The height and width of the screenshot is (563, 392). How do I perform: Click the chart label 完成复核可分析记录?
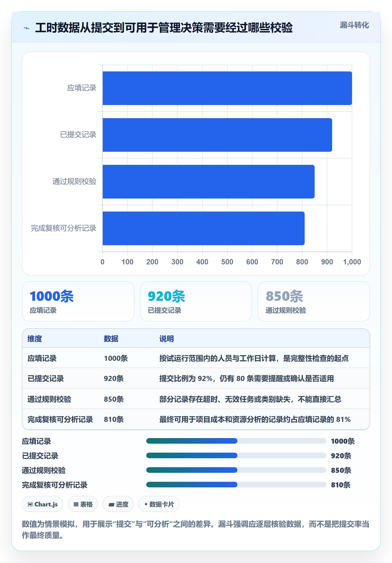[64, 228]
